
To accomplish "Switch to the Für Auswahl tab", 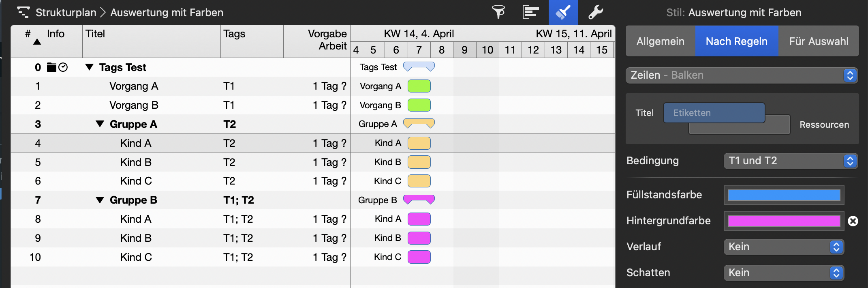I will point(819,41).
